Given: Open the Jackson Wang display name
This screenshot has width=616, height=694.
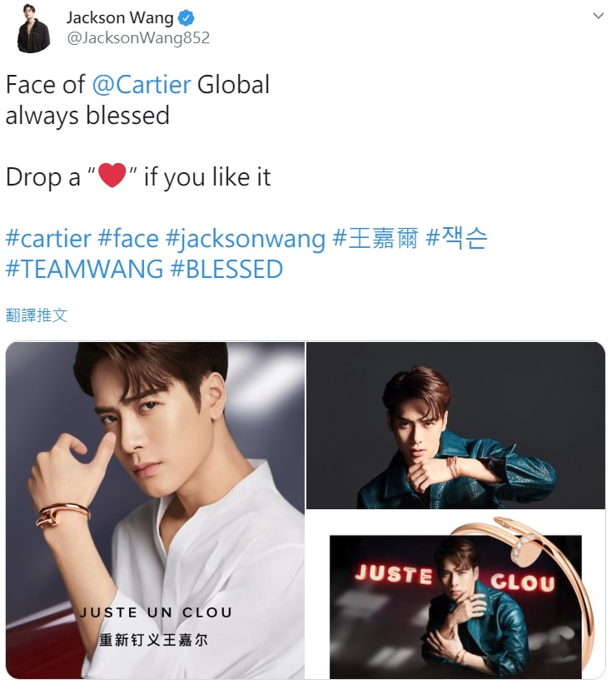Looking at the screenshot, I should (x=120, y=18).
